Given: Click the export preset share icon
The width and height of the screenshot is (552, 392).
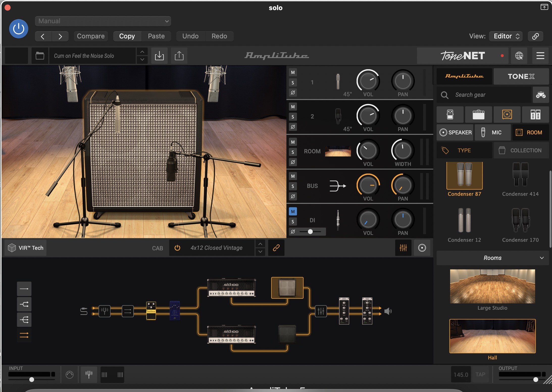Looking at the screenshot, I should coord(179,56).
